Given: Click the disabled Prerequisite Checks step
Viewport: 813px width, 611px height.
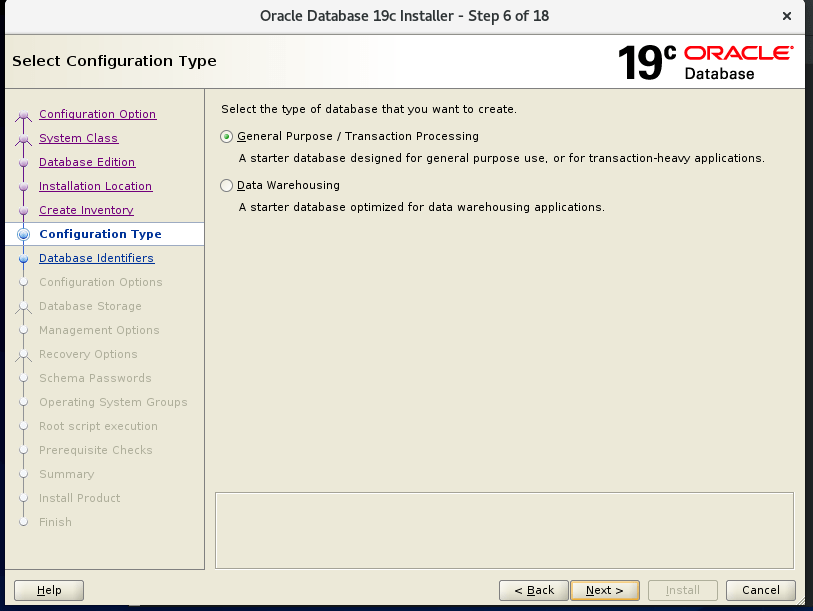Looking at the screenshot, I should tap(96, 450).
